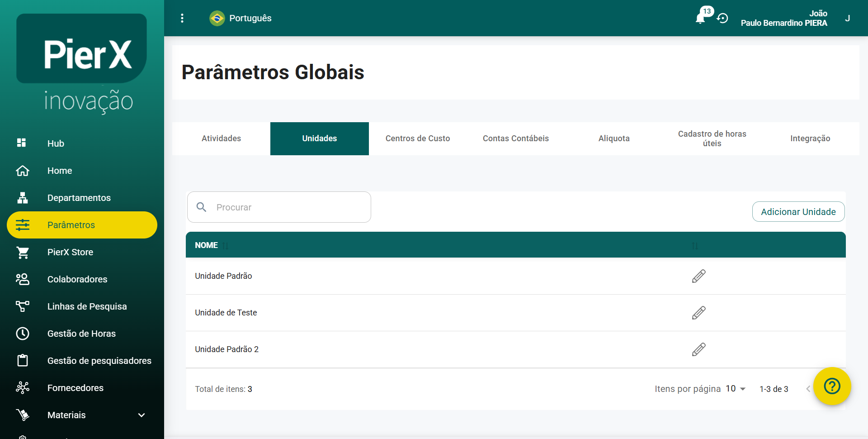Click the pencil icon for Unidade Padrão 2

tap(698, 349)
